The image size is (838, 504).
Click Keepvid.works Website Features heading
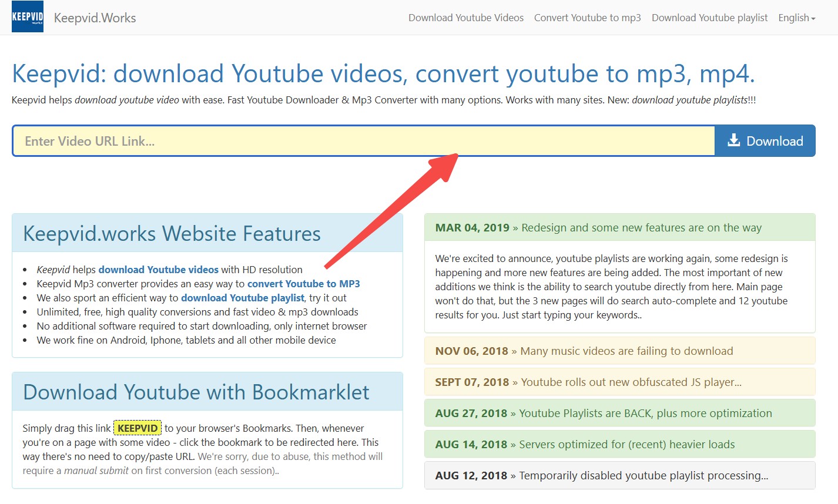click(x=172, y=234)
